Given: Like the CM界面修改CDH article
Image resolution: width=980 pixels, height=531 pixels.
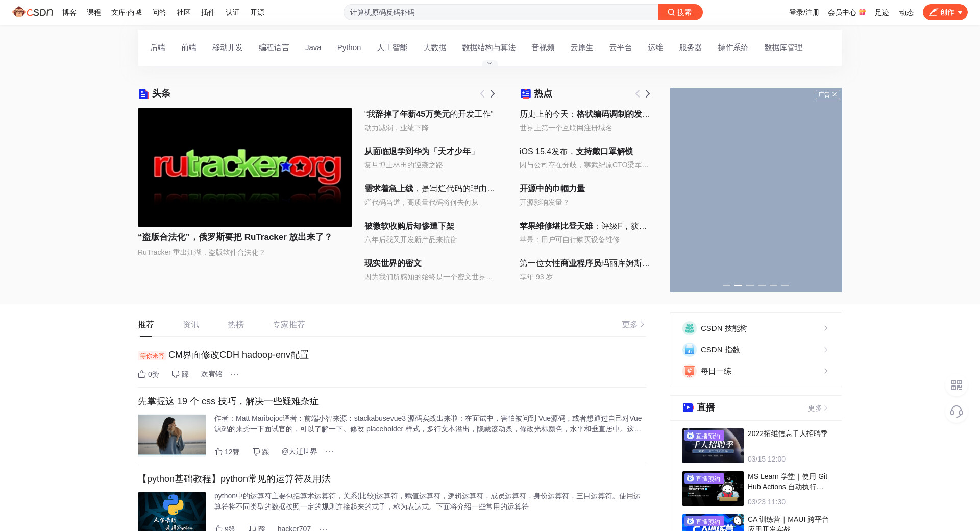Looking at the screenshot, I should point(148,374).
